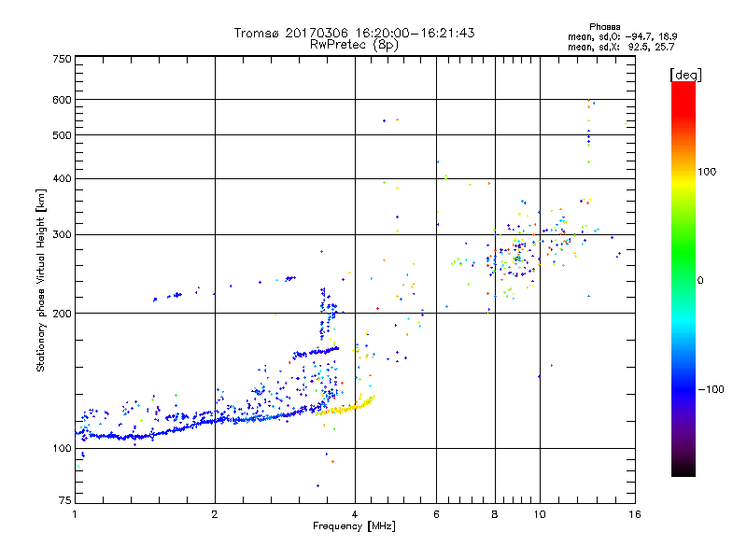Click the blue horizontal trace segment near 160 km
The width and height of the screenshot is (747, 560).
coord(316,352)
